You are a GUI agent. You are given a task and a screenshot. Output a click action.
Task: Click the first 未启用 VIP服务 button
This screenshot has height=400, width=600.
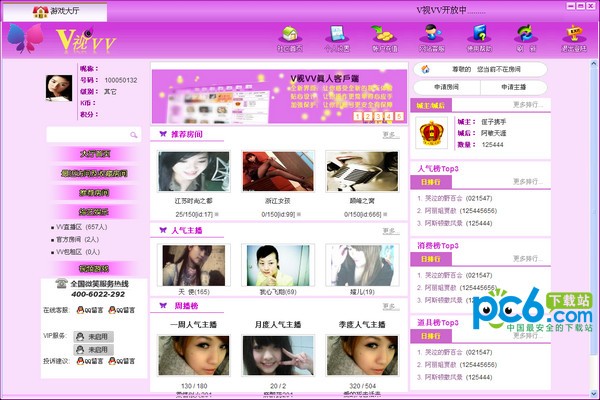(x=93, y=337)
